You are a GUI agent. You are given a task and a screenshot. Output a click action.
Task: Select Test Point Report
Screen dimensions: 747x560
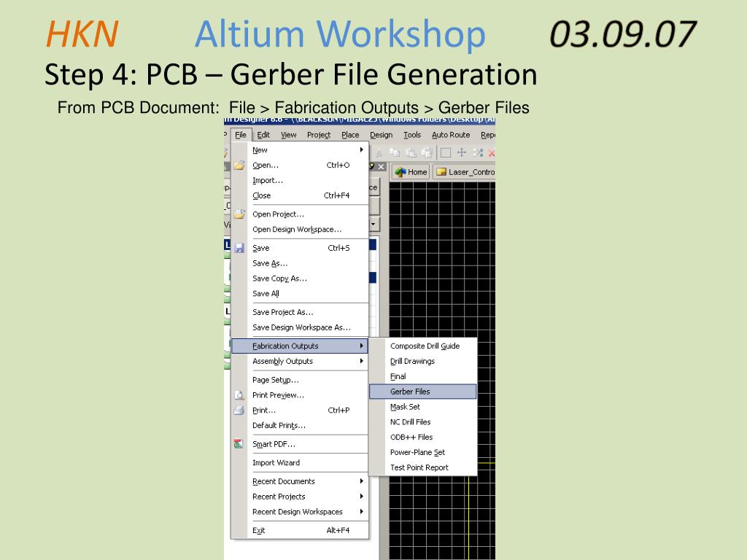tap(422, 467)
